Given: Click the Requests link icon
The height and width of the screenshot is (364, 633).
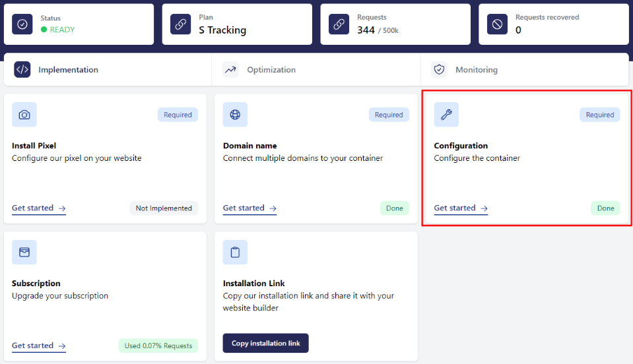Looking at the screenshot, I should (339, 24).
